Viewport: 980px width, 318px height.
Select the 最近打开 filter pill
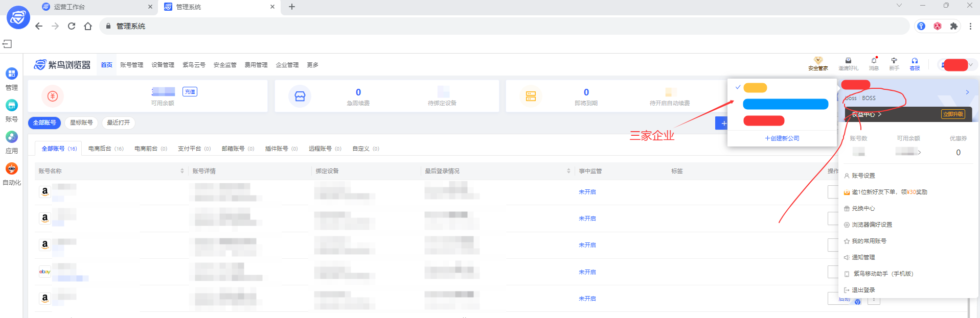coord(119,123)
